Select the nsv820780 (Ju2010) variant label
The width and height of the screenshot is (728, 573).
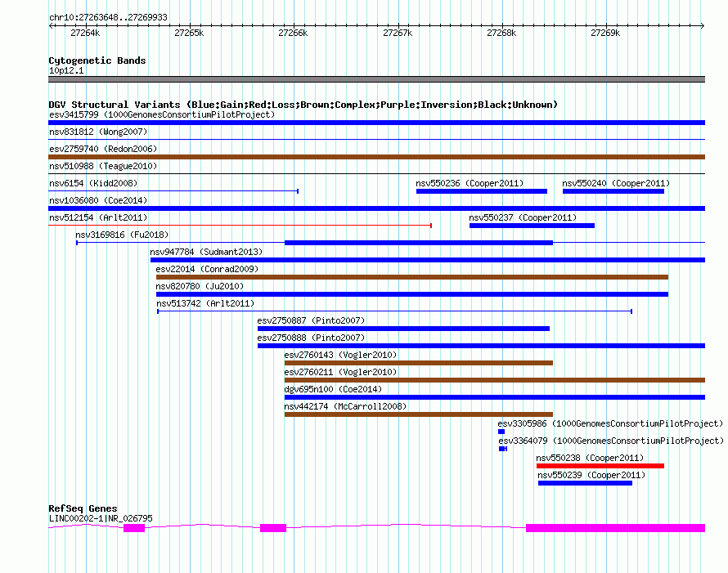click(200, 286)
